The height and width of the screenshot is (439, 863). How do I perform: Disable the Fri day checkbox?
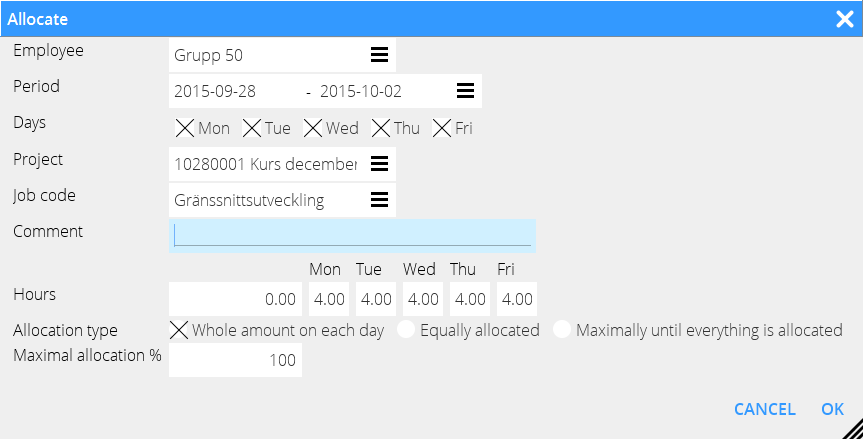[442, 128]
